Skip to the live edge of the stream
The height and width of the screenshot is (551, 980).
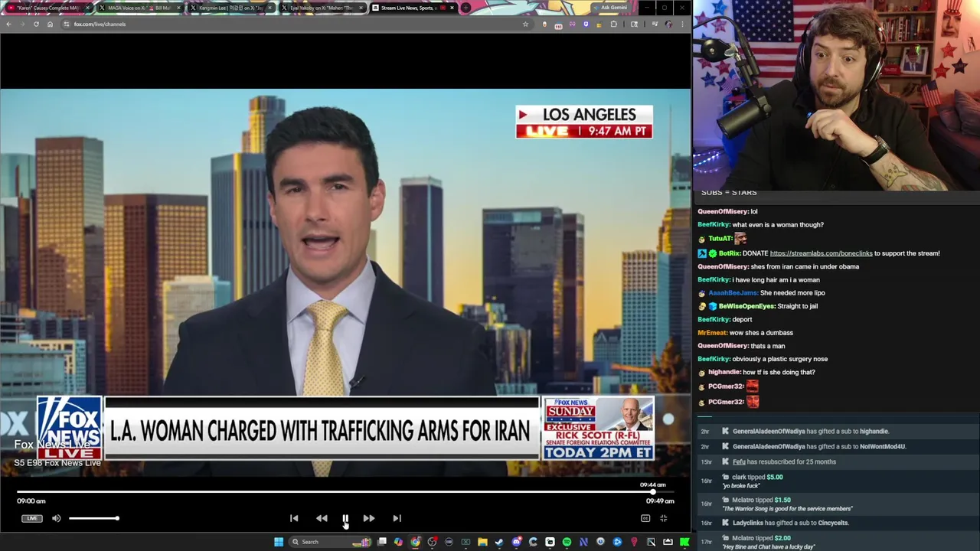[x=397, y=518]
